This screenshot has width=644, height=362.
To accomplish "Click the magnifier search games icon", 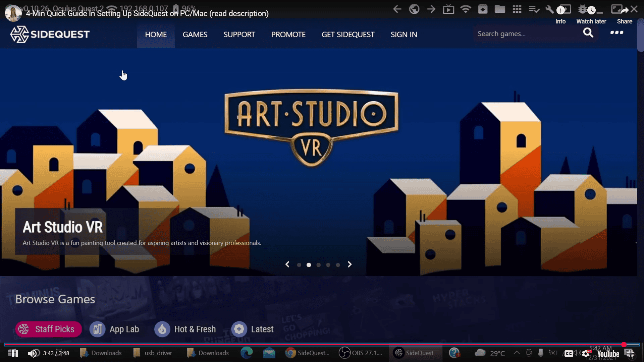I will 588,33.
